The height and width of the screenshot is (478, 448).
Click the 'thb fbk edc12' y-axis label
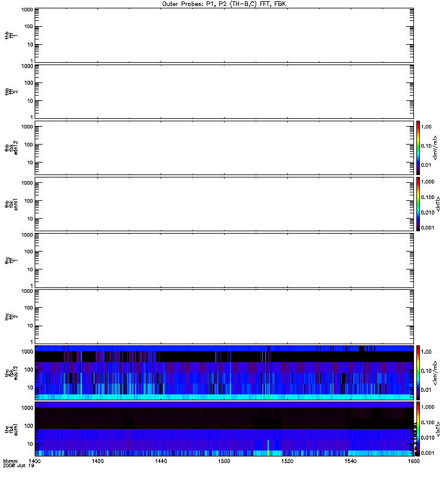click(11, 148)
